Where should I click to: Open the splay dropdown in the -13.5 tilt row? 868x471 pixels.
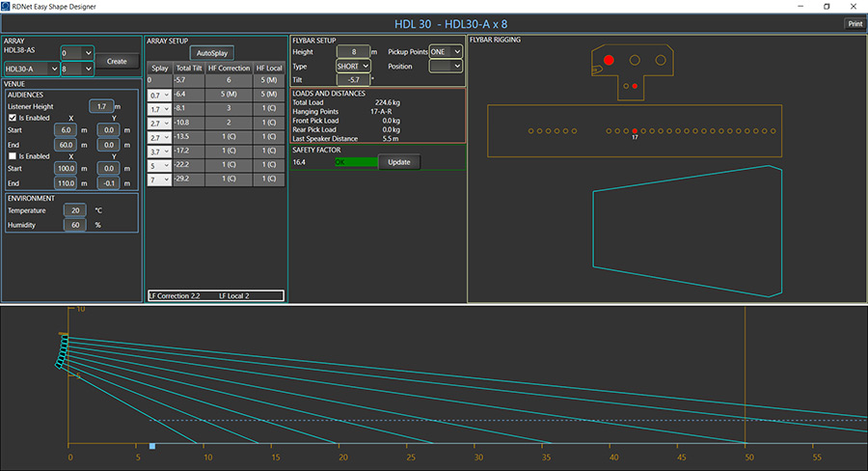(159, 137)
